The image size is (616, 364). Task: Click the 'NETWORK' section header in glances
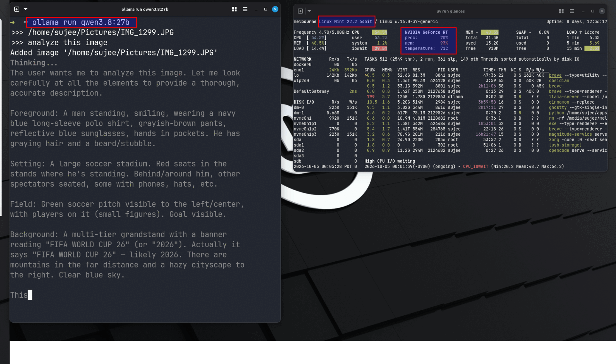(x=303, y=59)
